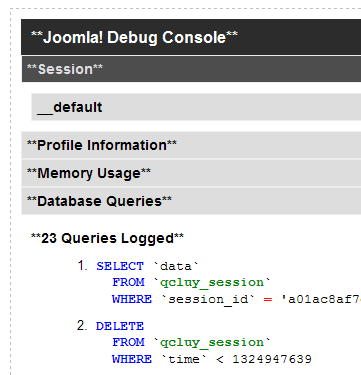This screenshot has width=361, height=375.
Task: Click the 'a01ac8af7 session id value
Action: [321, 299]
